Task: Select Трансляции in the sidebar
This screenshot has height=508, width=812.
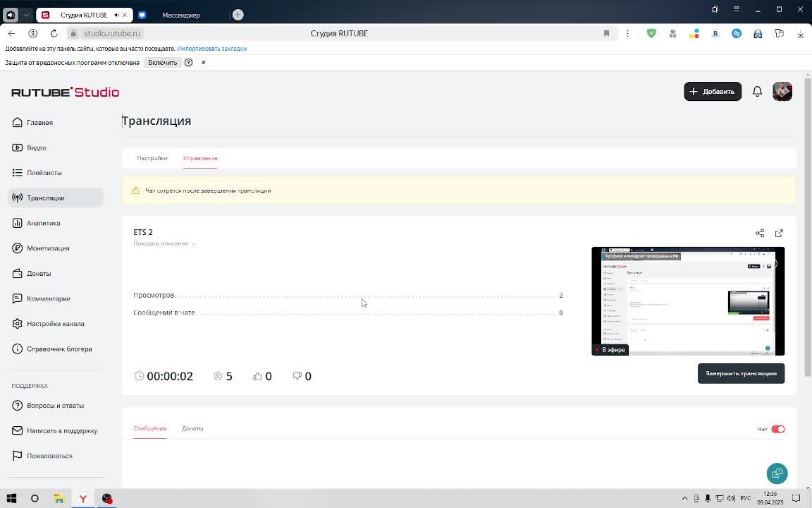Action: (x=56, y=198)
